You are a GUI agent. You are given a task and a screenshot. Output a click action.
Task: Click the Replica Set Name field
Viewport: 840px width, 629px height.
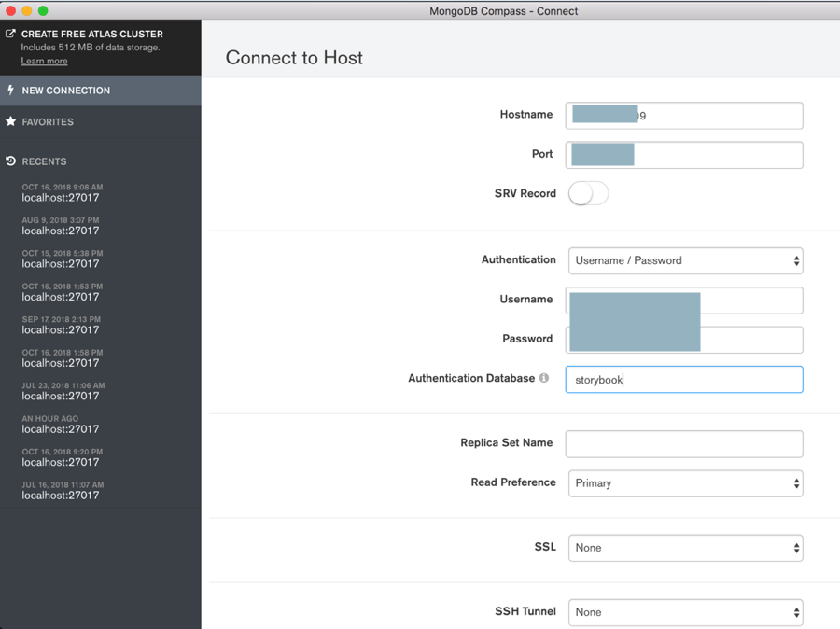click(x=684, y=443)
